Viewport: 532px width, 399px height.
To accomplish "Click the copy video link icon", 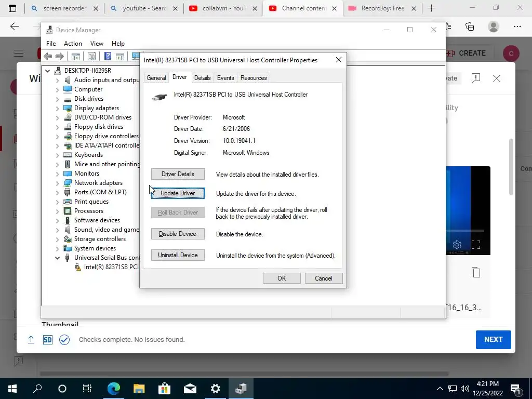I will 476,272.
